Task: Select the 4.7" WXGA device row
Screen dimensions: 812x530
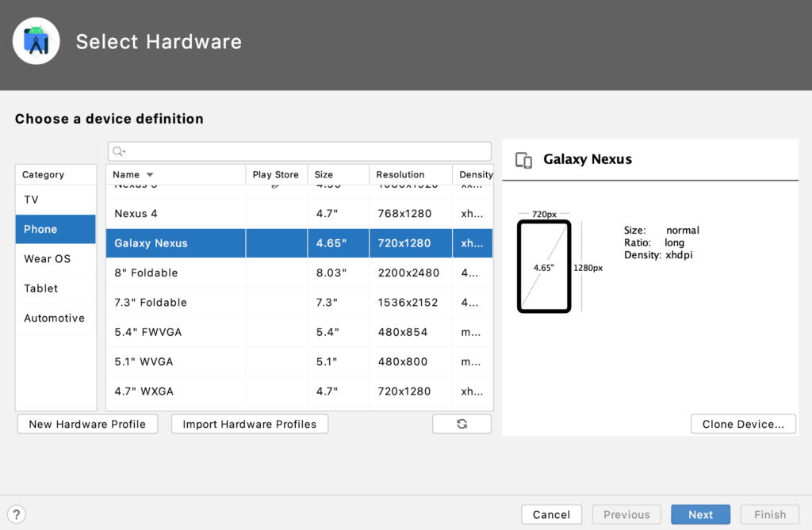Action: coord(299,391)
